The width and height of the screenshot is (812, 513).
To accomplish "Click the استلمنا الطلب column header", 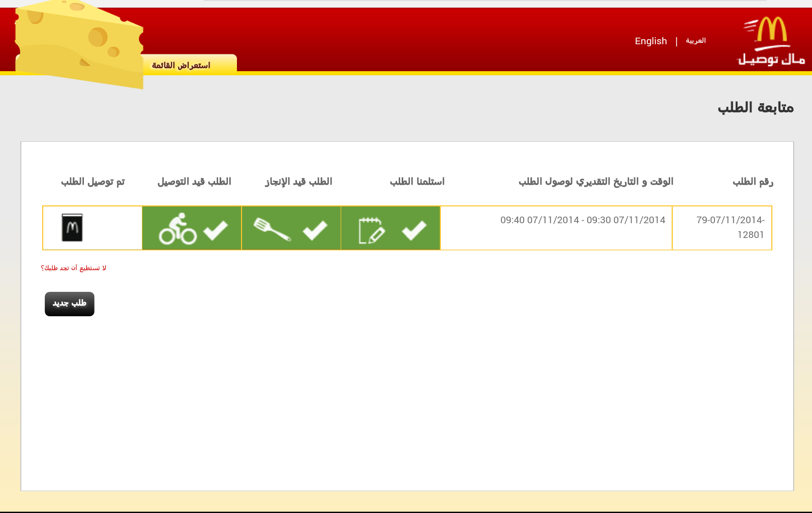I will pos(417,182).
